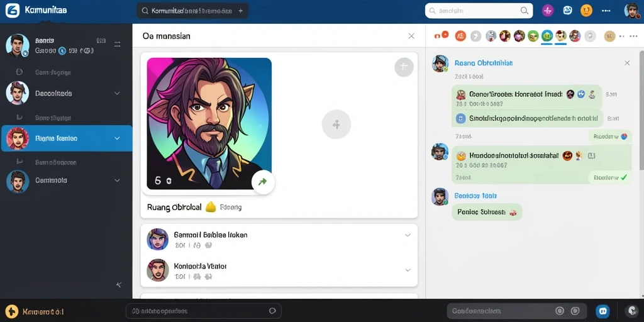Expand the Gamimiole sidebar group
644x322 pixels.
pos(117,180)
